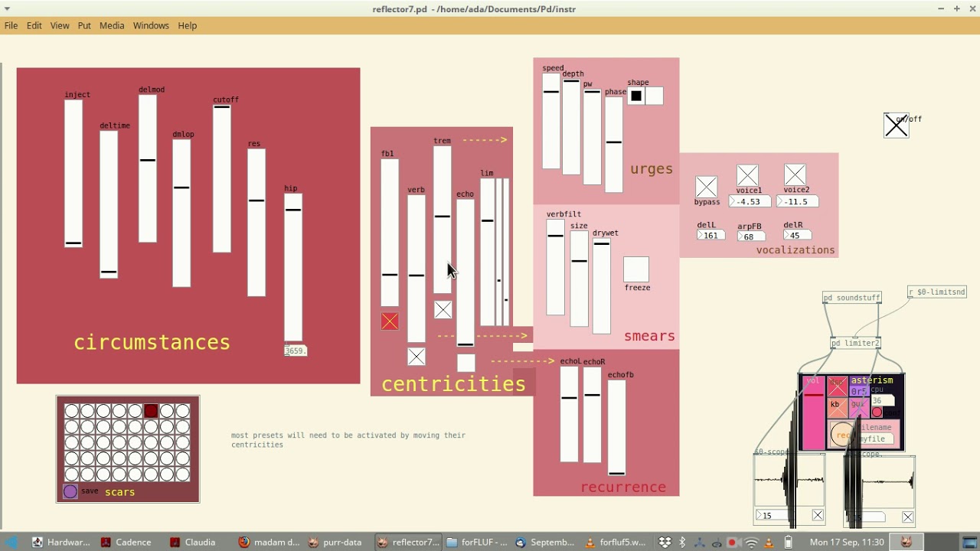This screenshot has width=980, height=551.
Task: Open the Windows menu
Action: pyautogui.click(x=151, y=25)
